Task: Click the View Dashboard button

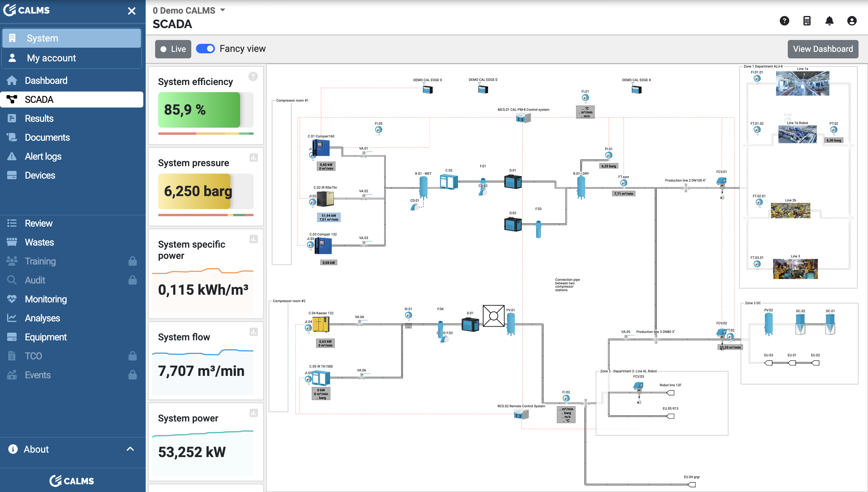Action: pyautogui.click(x=823, y=49)
